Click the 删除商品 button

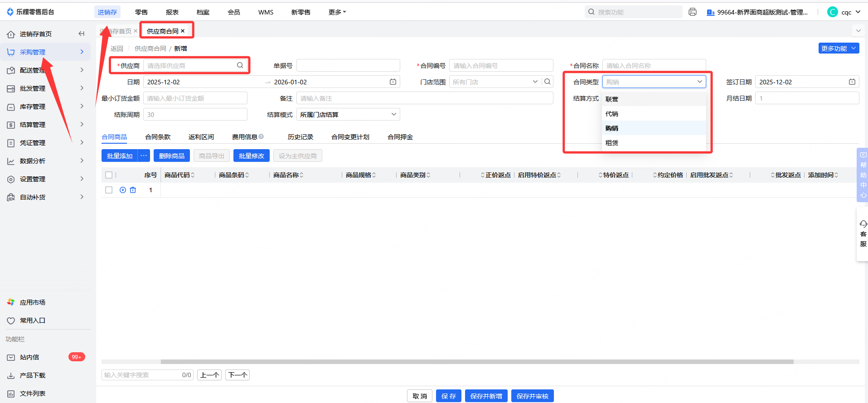point(172,156)
